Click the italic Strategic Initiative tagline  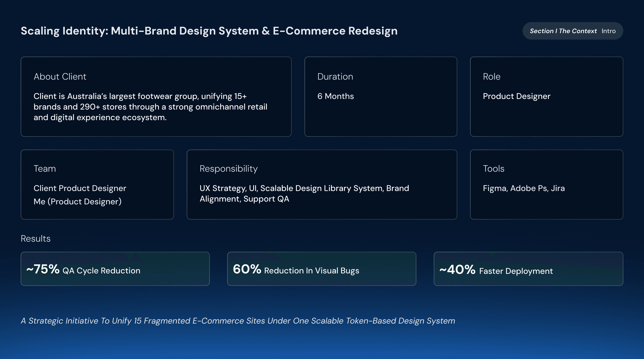238,321
